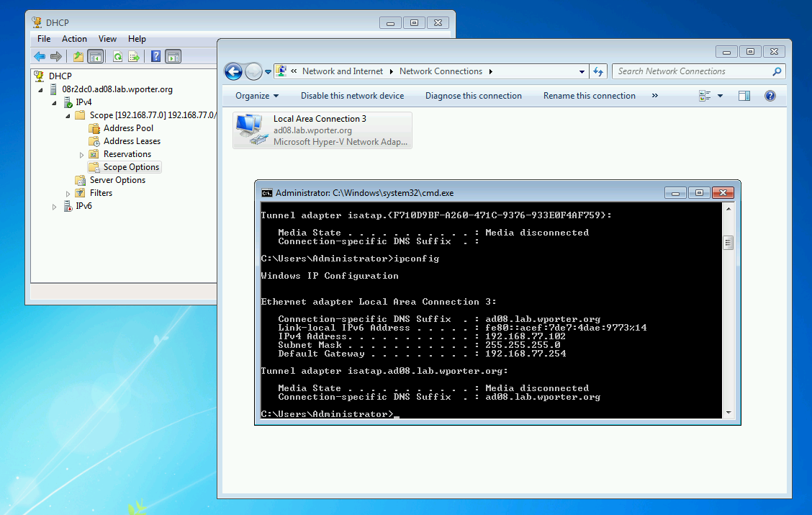The image size is (812, 515).
Task: Click the search magnifier icon
Action: point(777,71)
